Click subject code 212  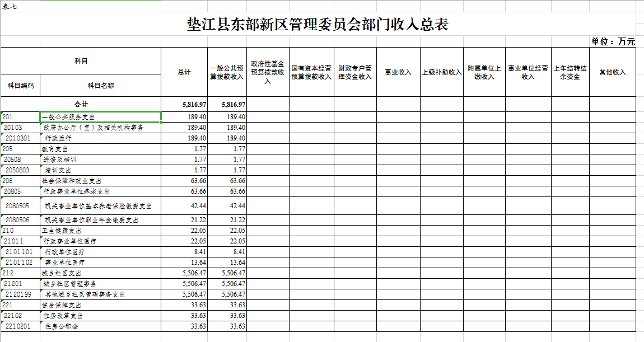tap(21, 274)
